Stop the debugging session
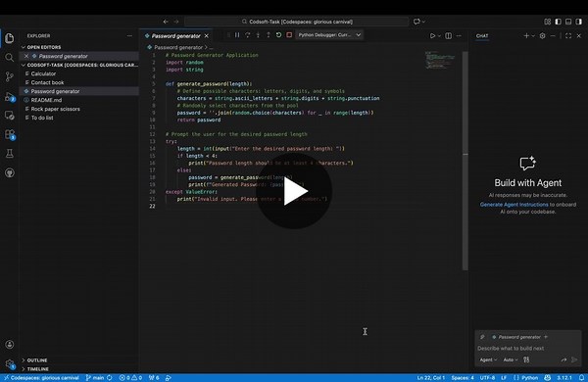 [x=289, y=35]
